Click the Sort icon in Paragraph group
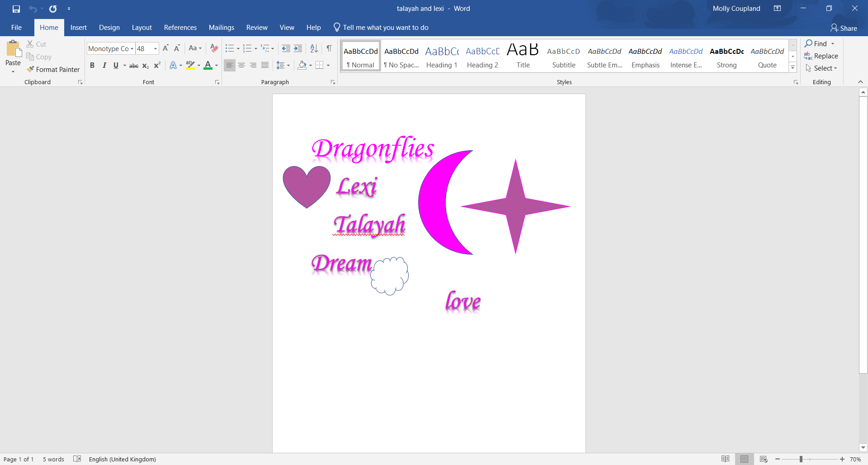Image resolution: width=868 pixels, height=465 pixels. tap(314, 48)
